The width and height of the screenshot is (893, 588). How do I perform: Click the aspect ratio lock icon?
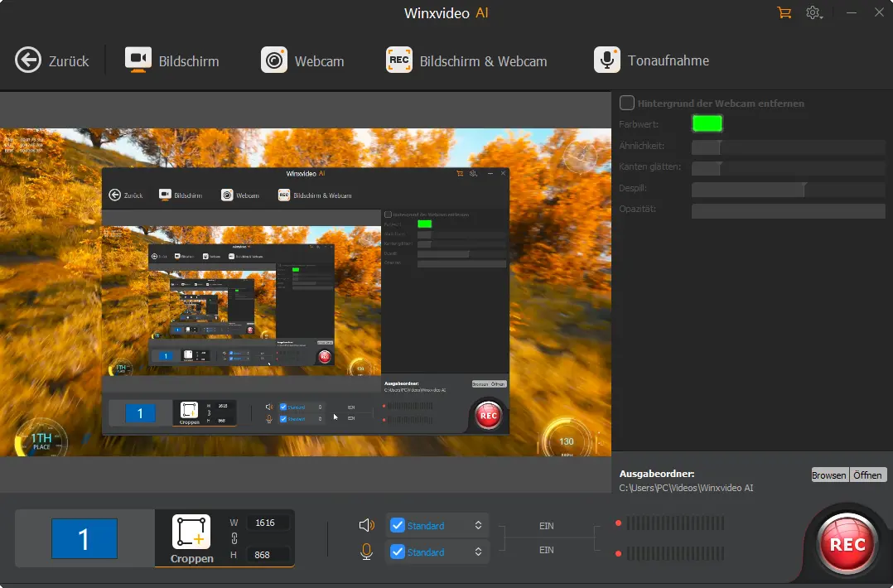click(234, 538)
